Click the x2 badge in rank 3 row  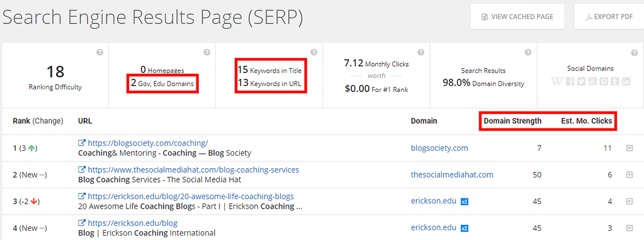465,202
